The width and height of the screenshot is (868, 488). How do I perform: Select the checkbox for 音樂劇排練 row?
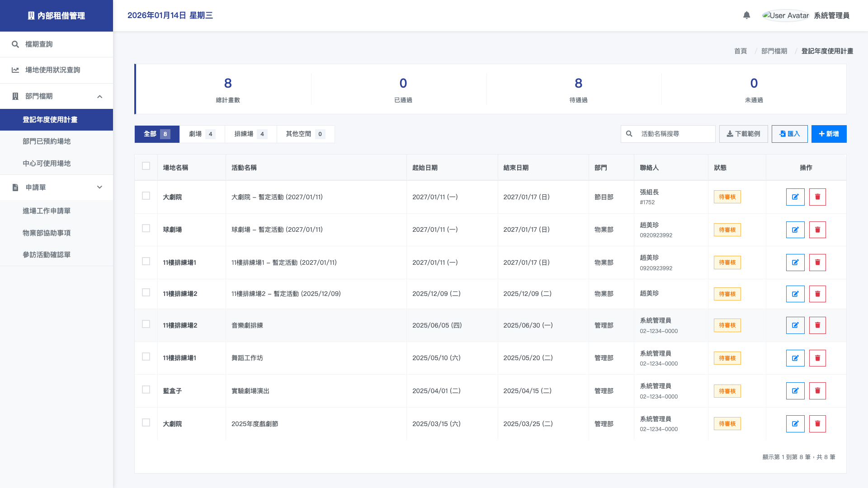pos(146,324)
